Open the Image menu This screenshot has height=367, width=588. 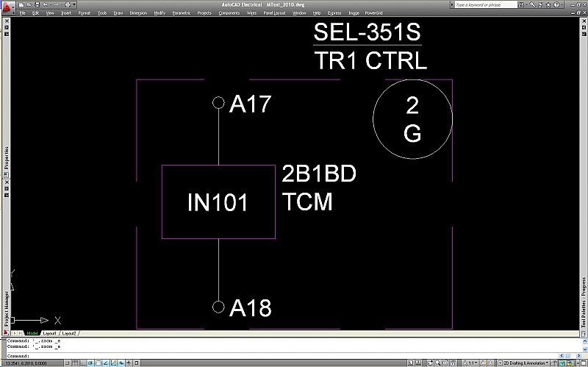(x=354, y=13)
